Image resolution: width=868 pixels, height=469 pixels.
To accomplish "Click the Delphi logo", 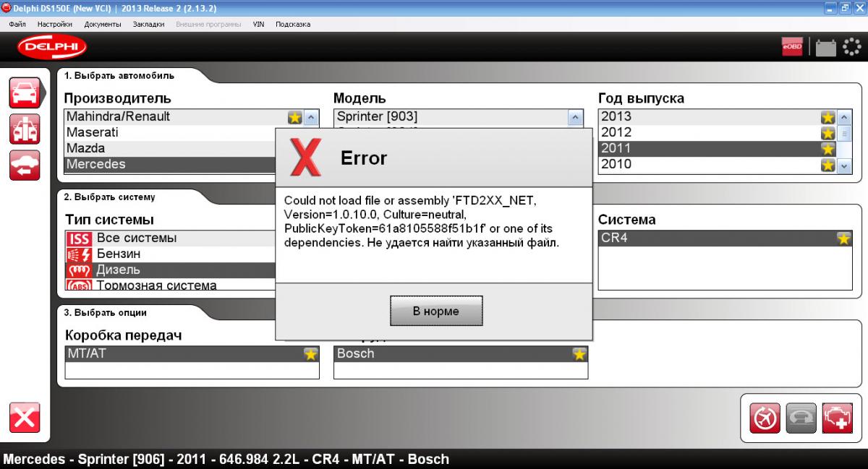I will pos(52,48).
